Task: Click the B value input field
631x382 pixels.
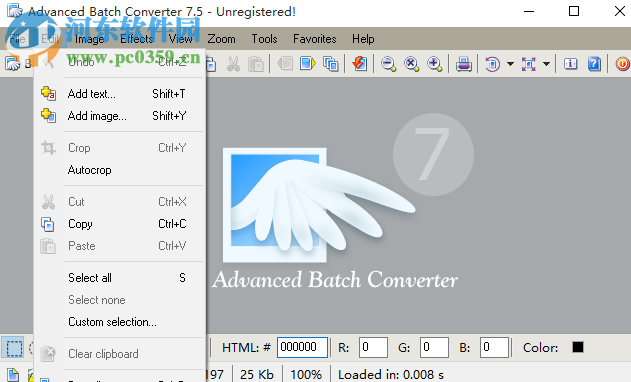Action: click(x=494, y=347)
